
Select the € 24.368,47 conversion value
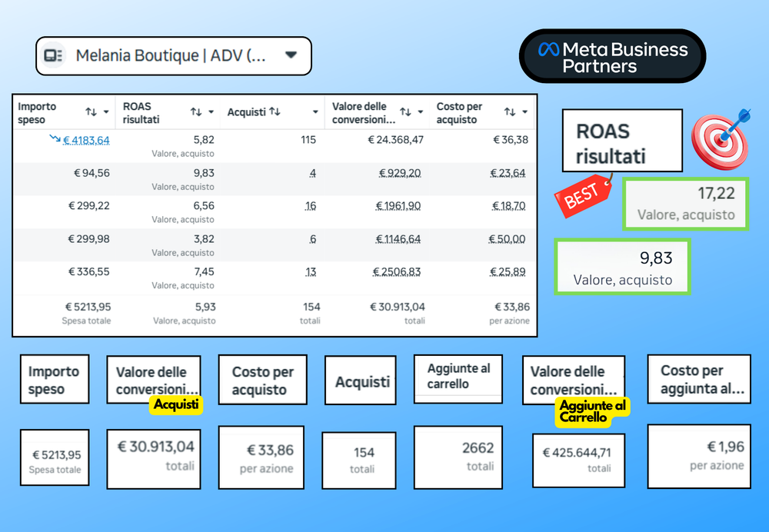tap(396, 140)
